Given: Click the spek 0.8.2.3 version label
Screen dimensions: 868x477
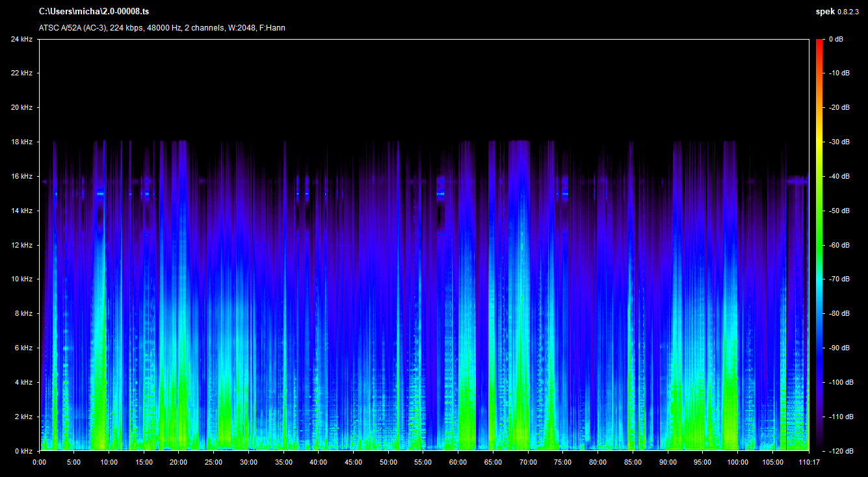Looking at the screenshot, I should point(838,12).
